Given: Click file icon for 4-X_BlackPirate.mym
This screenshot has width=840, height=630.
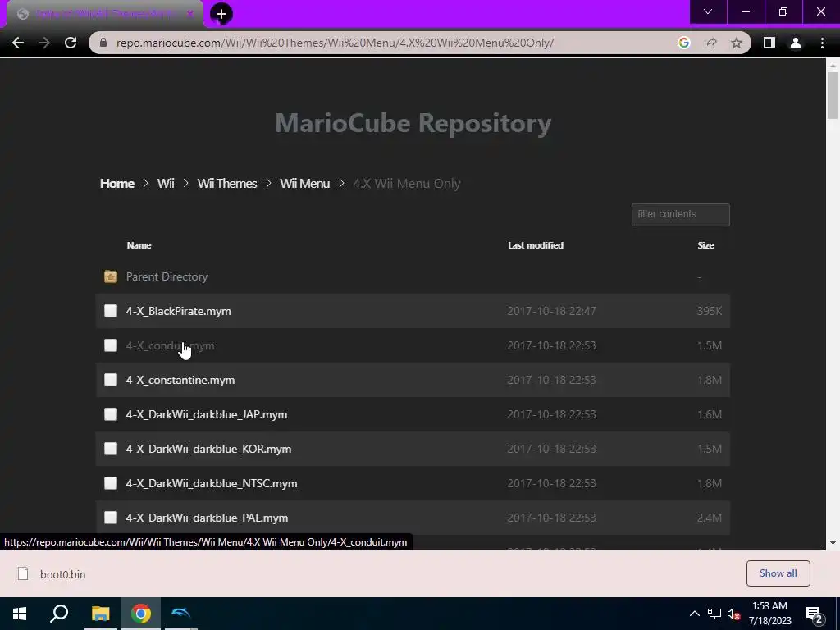Looking at the screenshot, I should (x=111, y=311).
